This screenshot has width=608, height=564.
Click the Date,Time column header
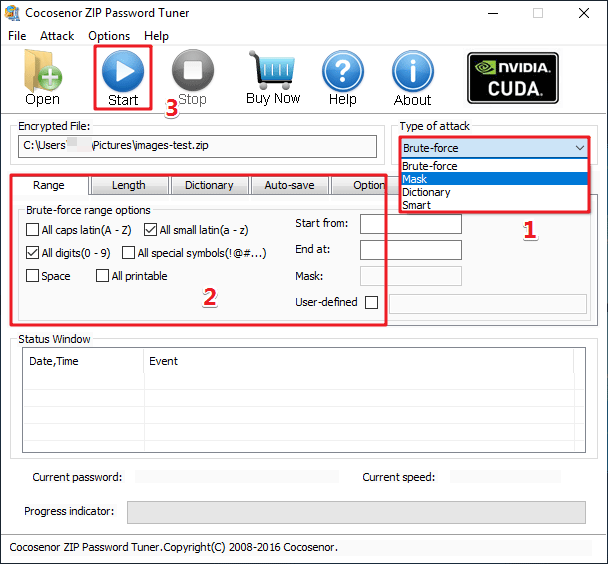click(83, 361)
